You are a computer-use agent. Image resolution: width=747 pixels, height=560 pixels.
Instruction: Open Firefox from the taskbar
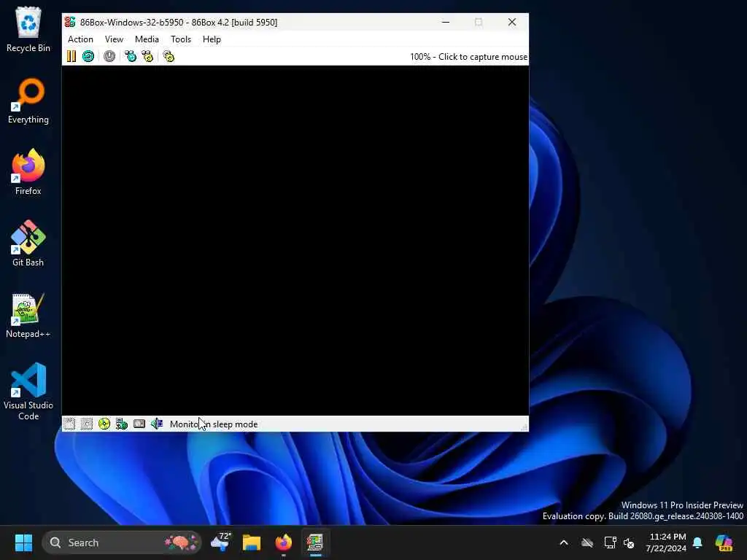tap(284, 542)
